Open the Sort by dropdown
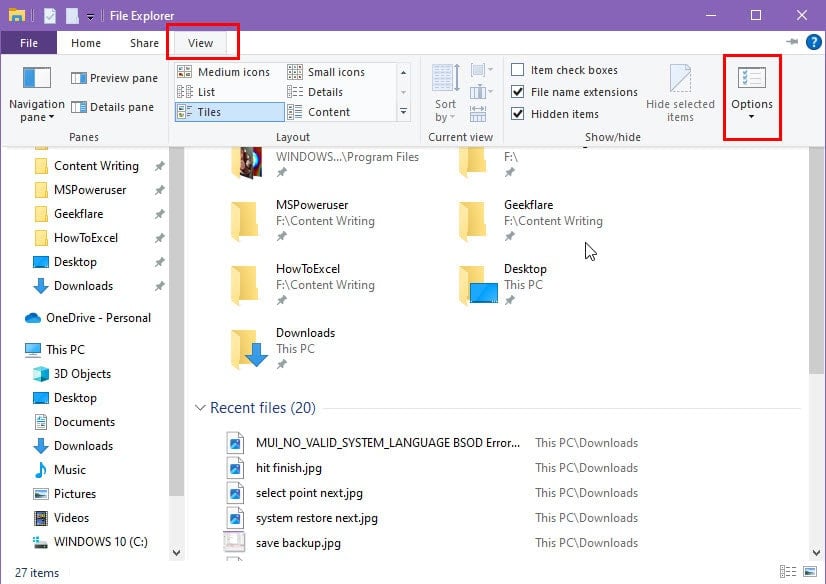Screen dimensions: 826x584 tap(446, 93)
